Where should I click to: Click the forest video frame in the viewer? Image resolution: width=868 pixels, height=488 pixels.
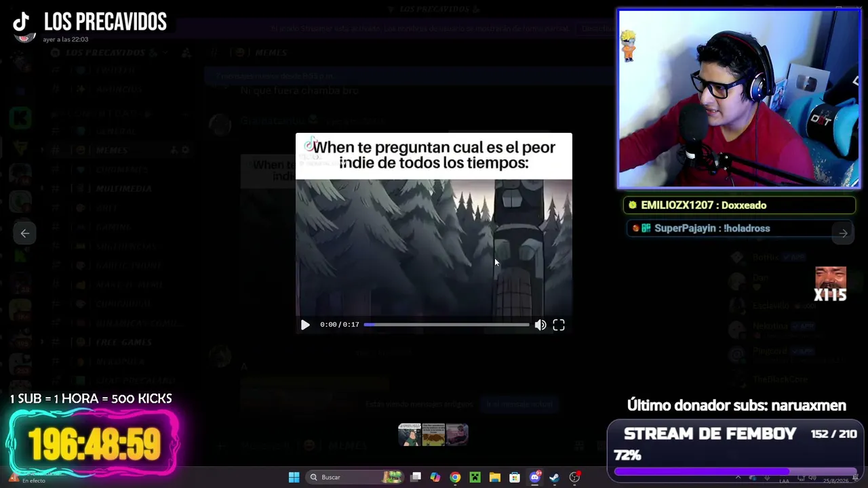pyautogui.click(x=434, y=247)
